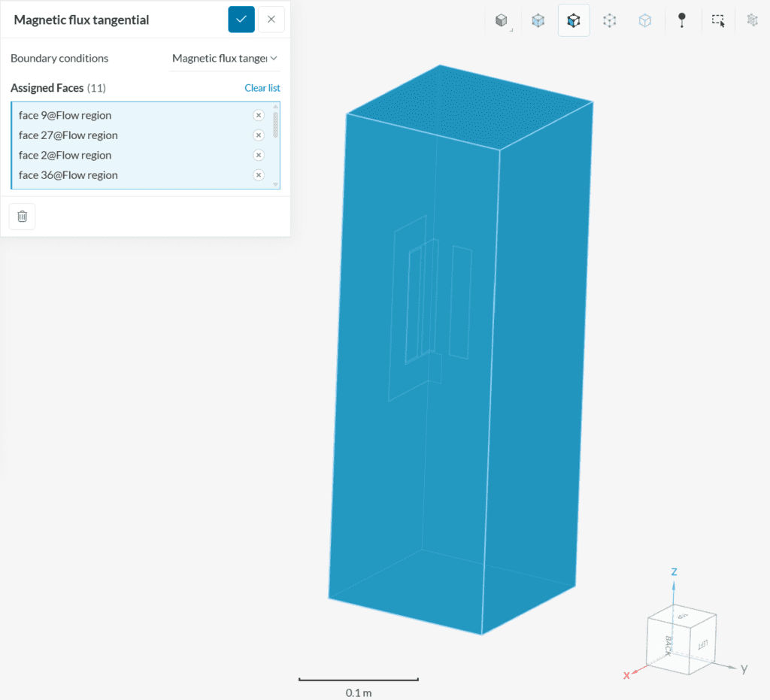Activate the box selection tool
The width and height of the screenshot is (770, 700).
coord(717,20)
